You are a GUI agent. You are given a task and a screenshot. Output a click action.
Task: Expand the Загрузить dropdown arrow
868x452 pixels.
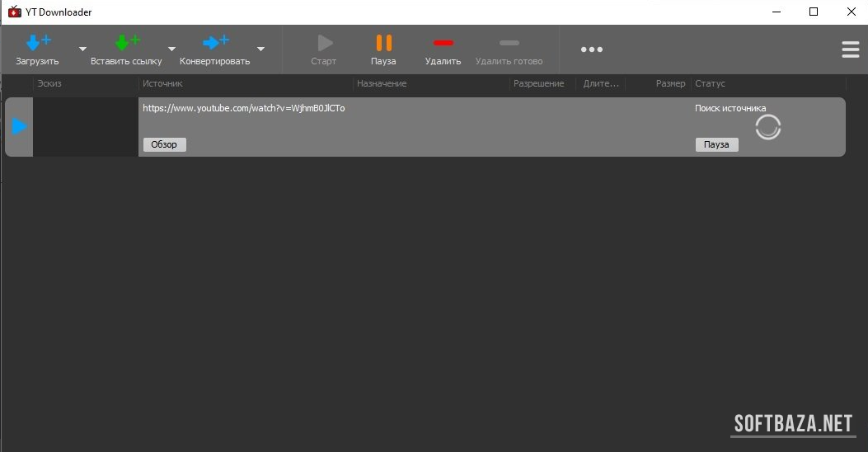[x=82, y=49]
